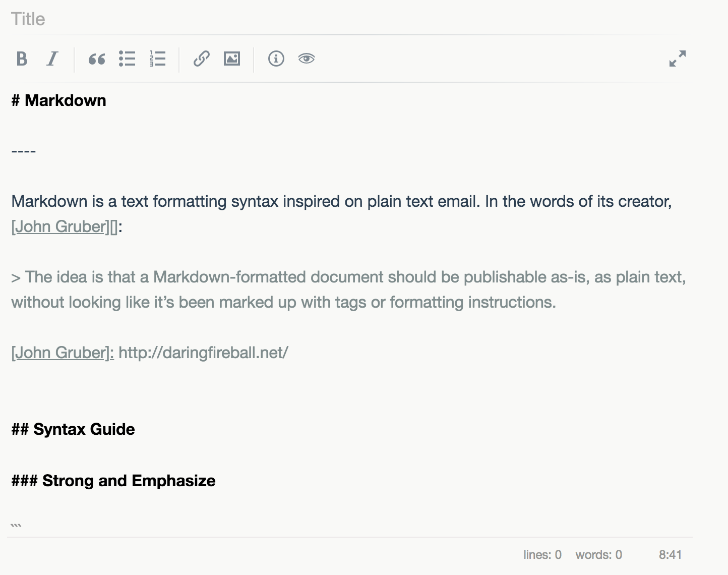Viewport: 728px width, 575px height.
Task: Place cursor in '## Syntax Guide' heading
Action: [84, 430]
